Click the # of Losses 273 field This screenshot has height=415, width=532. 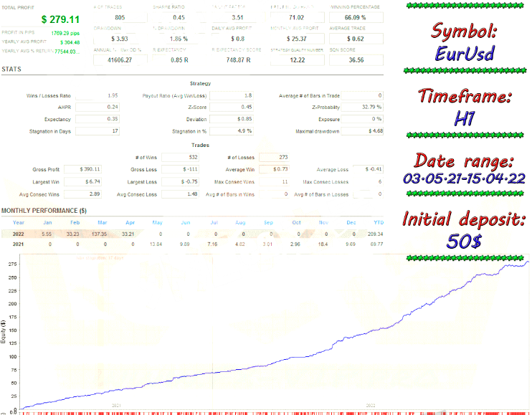[x=272, y=157]
